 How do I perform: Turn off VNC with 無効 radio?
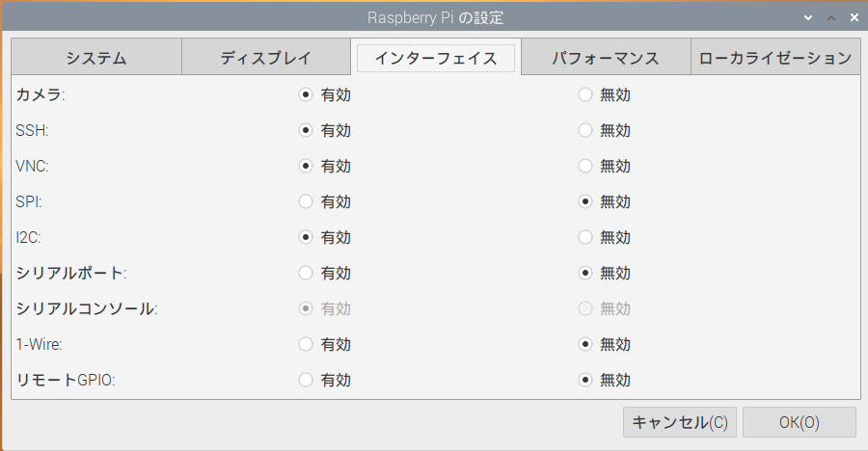[584, 166]
